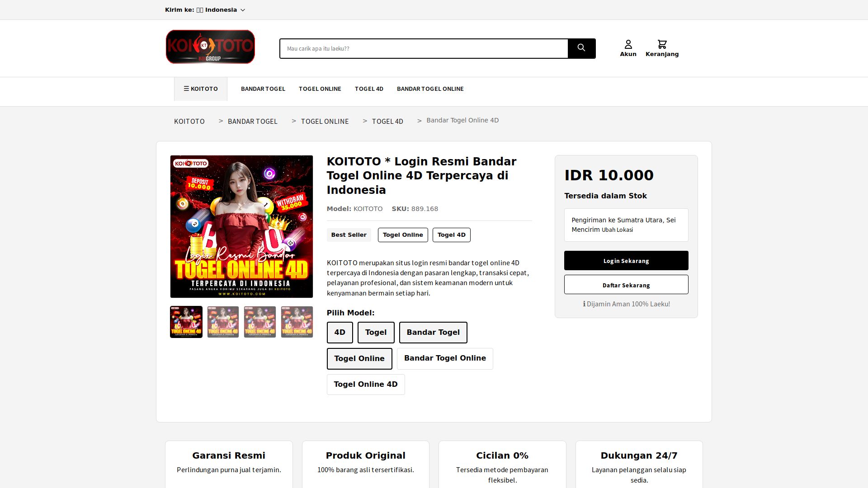Open the TOGEL 4D nav item
The image size is (868, 488).
[x=369, y=89]
